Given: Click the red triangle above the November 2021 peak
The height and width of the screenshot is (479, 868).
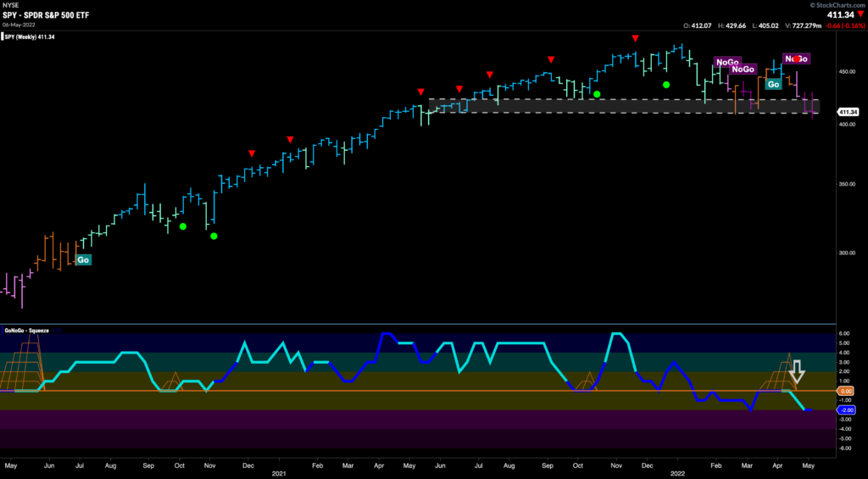Looking at the screenshot, I should click(x=636, y=38).
